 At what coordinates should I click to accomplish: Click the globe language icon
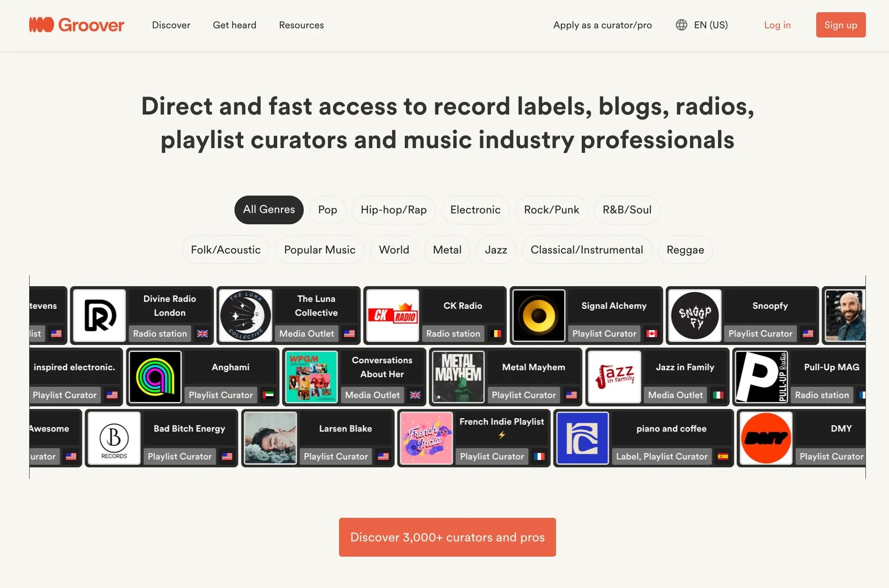(x=681, y=25)
